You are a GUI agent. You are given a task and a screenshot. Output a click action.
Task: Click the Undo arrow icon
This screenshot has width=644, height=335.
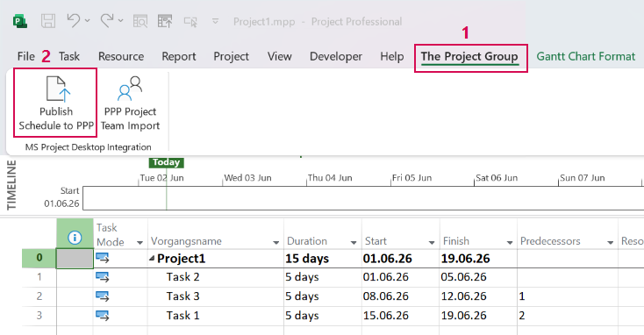click(x=74, y=20)
